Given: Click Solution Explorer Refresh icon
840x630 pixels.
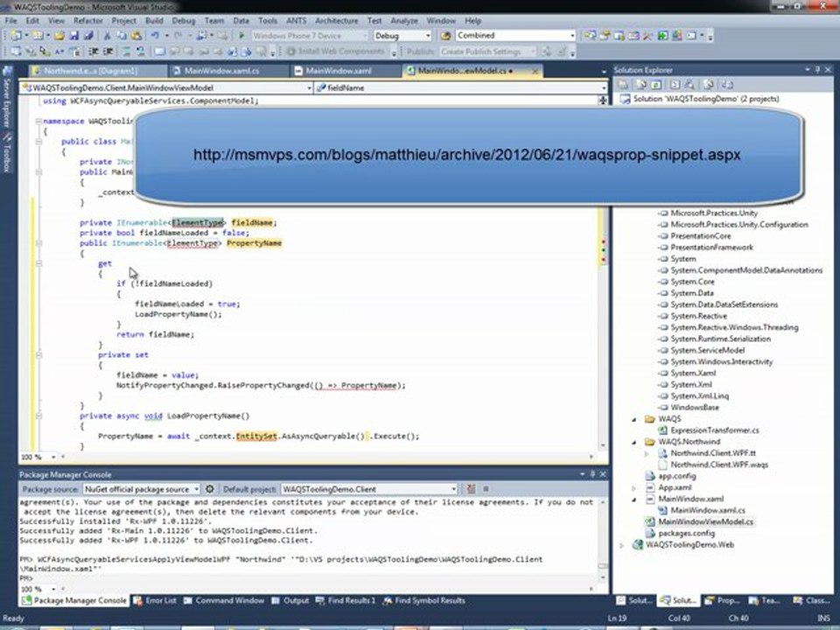Looking at the screenshot, I should 657,85.
